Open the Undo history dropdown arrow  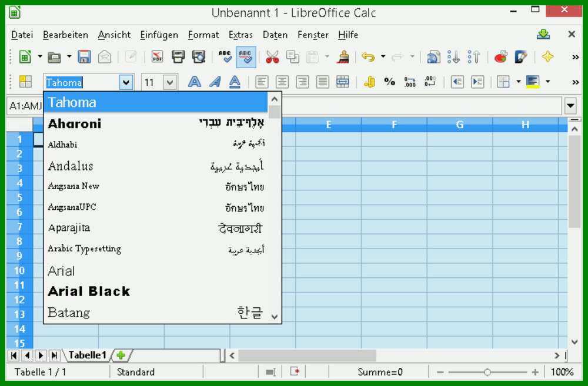383,57
